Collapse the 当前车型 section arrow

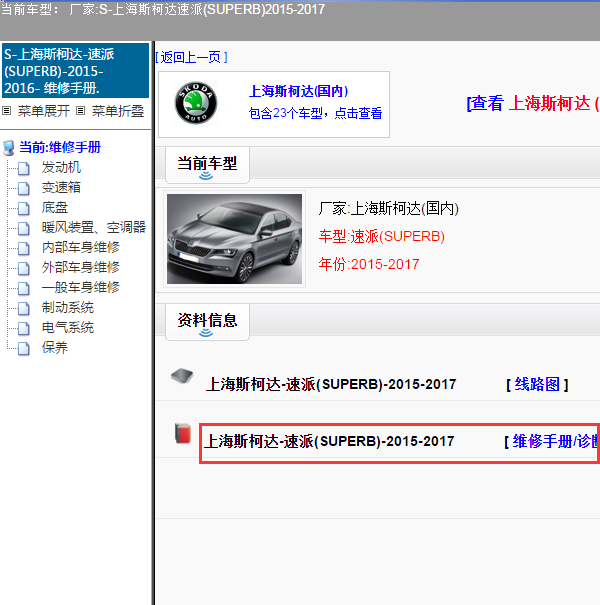[x=206, y=176]
